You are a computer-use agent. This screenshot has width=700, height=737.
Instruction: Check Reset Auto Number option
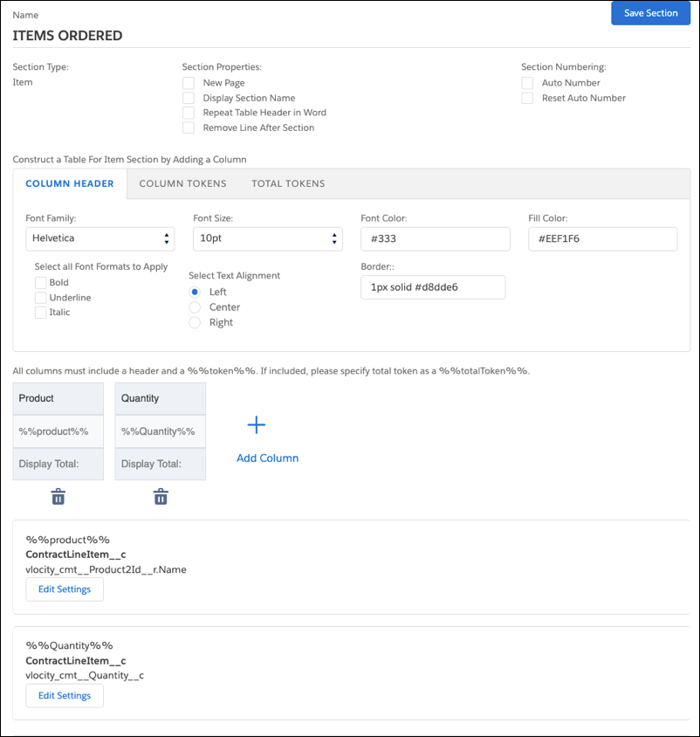click(x=527, y=98)
